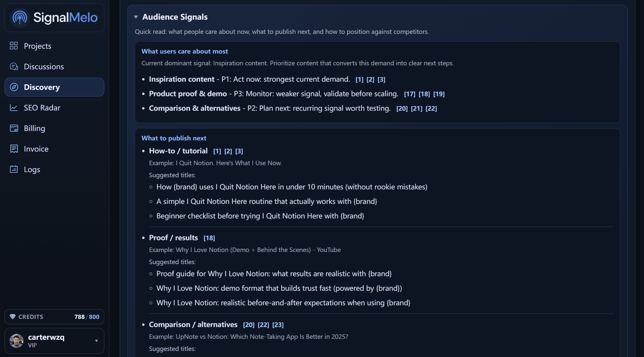
Task: Open citation [18] beside Proof / results
Action: pos(209,238)
